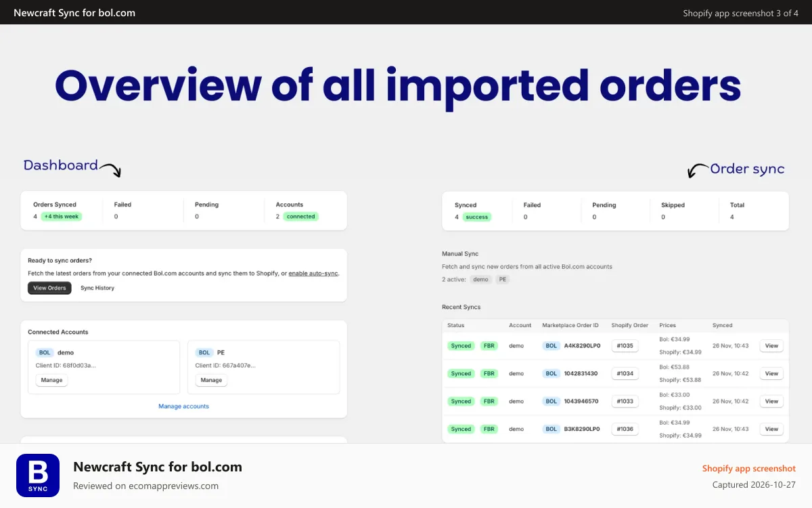View synced order A4K8290LP0
Viewport: 812px width, 508px height.
coord(771,345)
